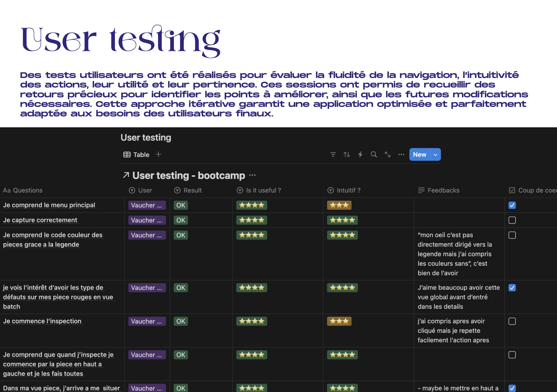Click the User testing - bootcamp heading
Viewport: 557px width, 392px height.
pyautogui.click(x=189, y=175)
